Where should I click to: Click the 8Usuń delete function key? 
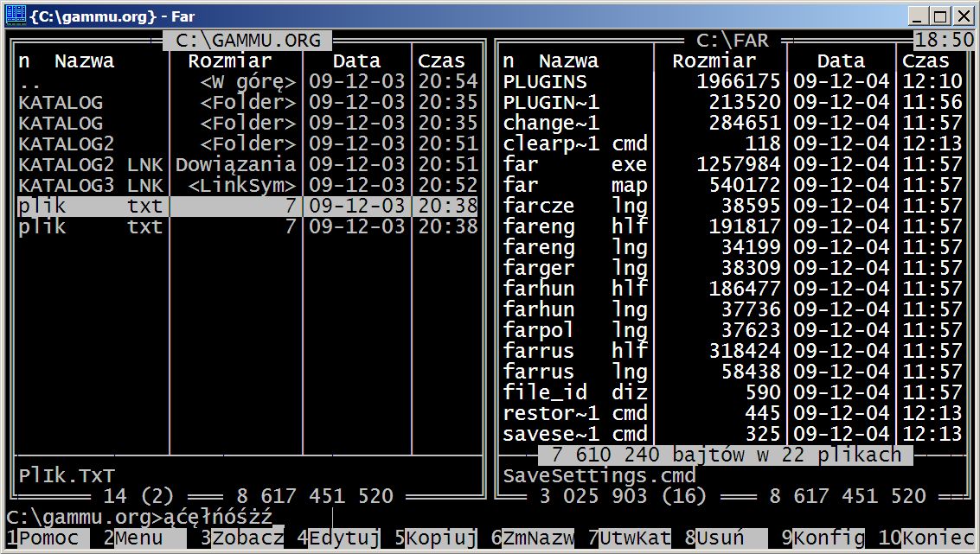click(727, 538)
